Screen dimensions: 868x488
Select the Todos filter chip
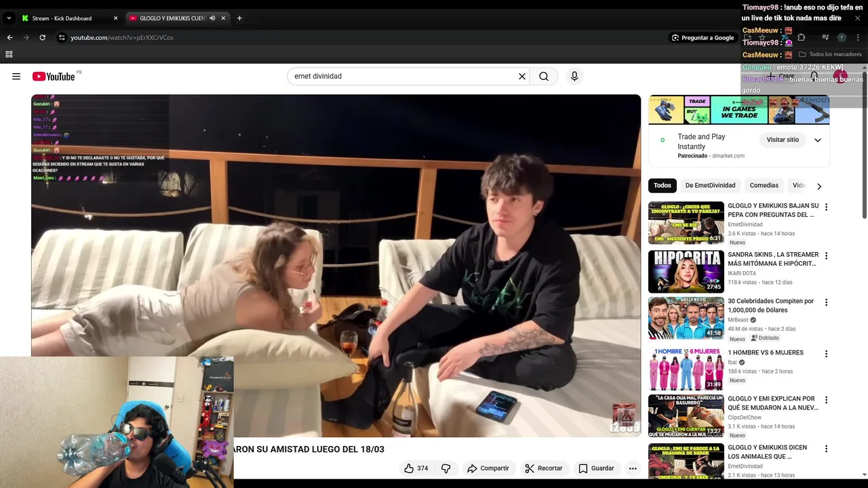coord(663,186)
